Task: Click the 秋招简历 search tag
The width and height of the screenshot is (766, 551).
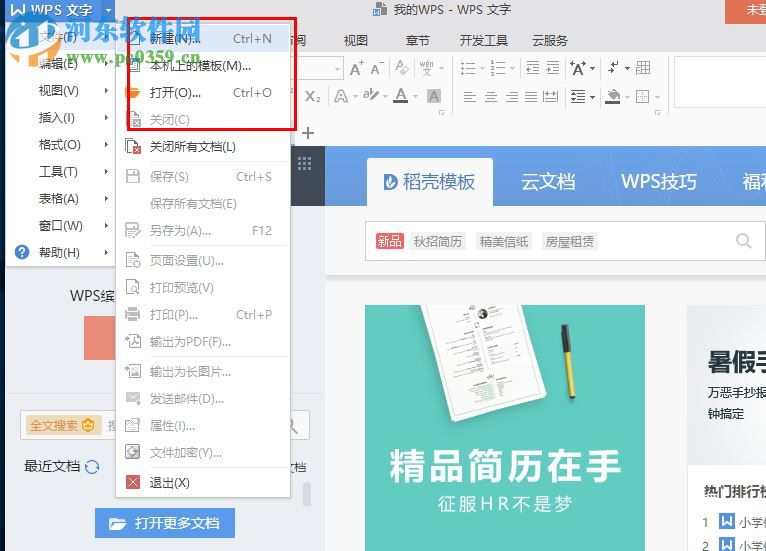Action: 437,241
